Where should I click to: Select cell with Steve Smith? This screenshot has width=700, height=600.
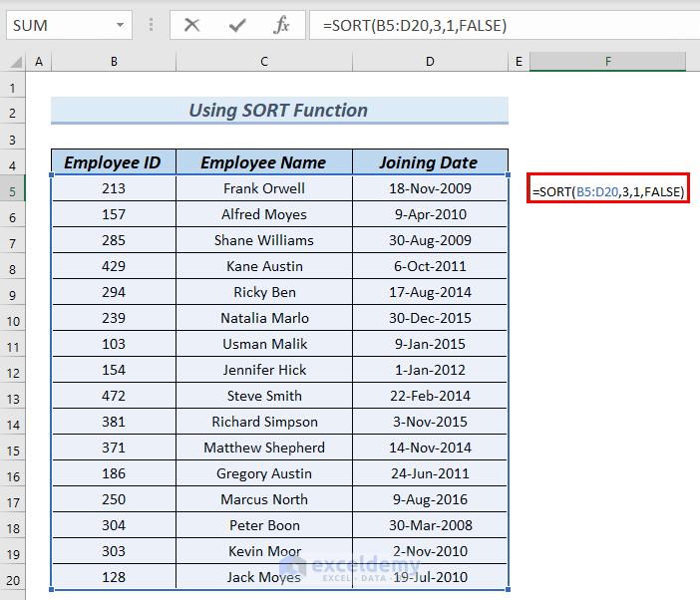[264, 396]
